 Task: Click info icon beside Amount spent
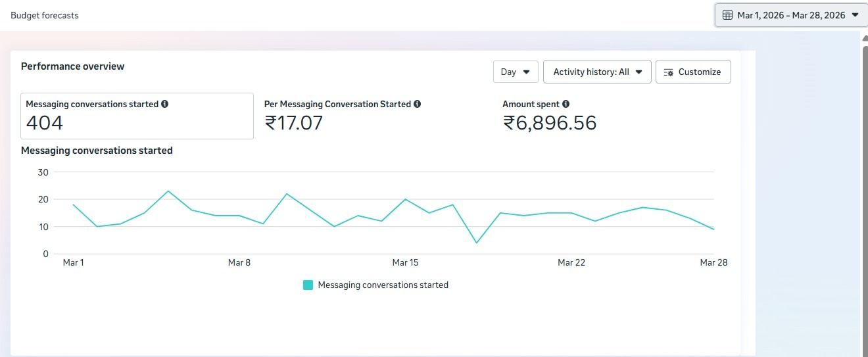(566, 104)
